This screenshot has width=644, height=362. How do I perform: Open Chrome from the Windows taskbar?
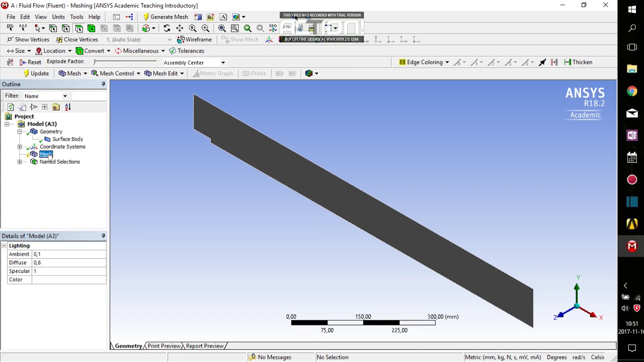point(632,91)
